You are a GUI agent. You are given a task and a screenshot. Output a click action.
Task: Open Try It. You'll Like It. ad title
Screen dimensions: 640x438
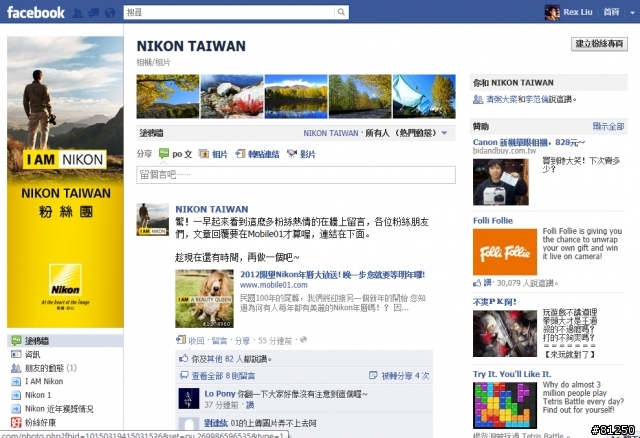point(512,374)
